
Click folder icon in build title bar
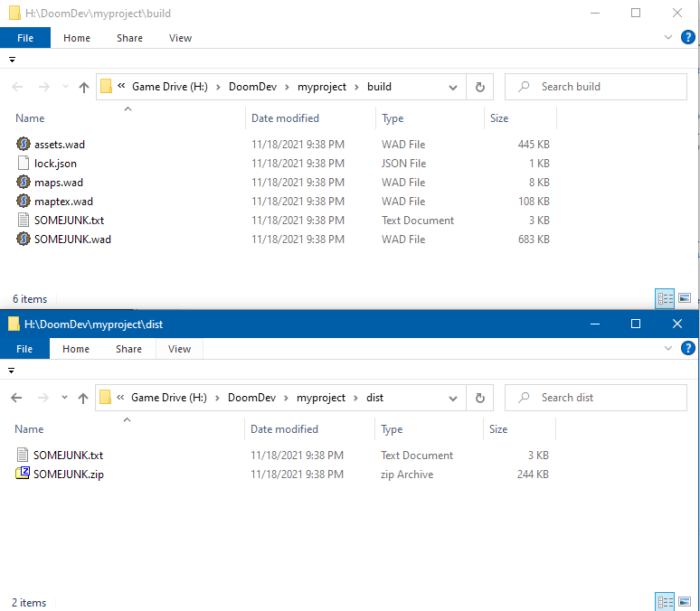(14, 13)
